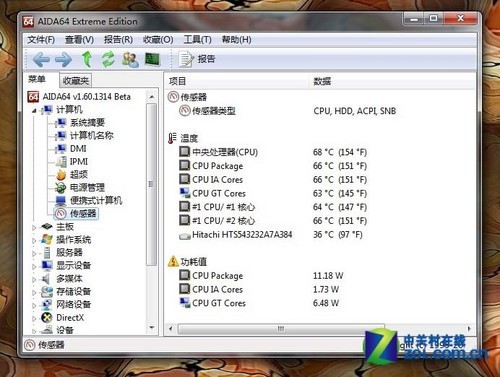The height and width of the screenshot is (377, 500).
Task: Select the CPU Package temperature row
Action: [x=273, y=166]
